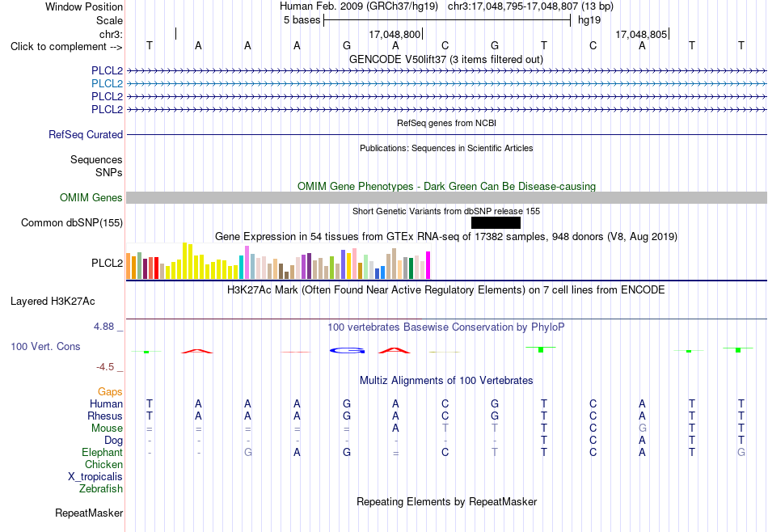Viewport: 768px width, 532px height.
Task: Select the Human species row label
Action: coord(106,403)
